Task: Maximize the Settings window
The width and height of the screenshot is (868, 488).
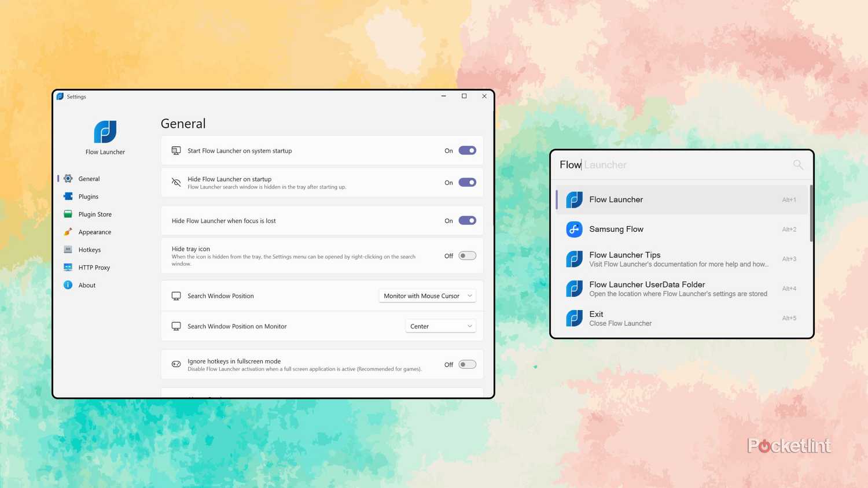Action: (464, 96)
